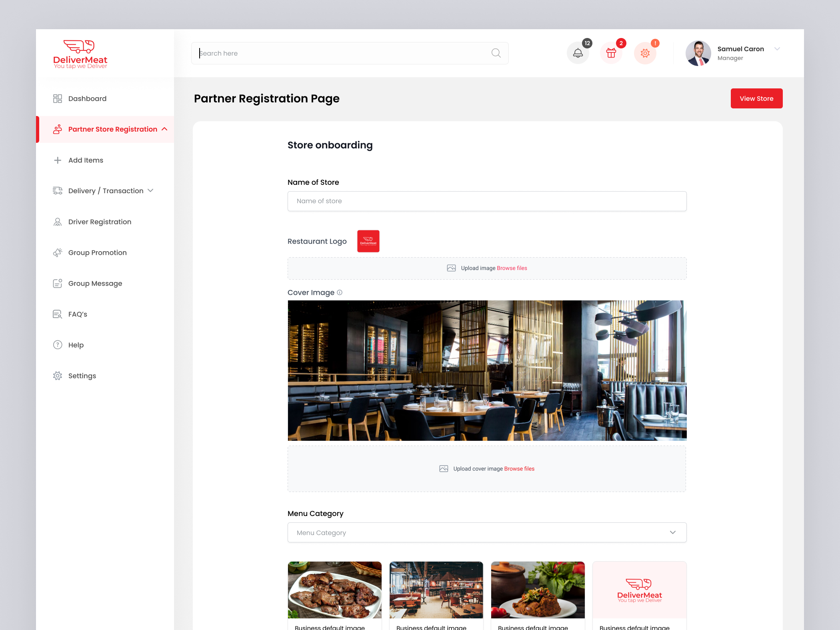This screenshot has width=840, height=630.
Task: Click the Group Message icon in sidebar
Action: click(57, 283)
